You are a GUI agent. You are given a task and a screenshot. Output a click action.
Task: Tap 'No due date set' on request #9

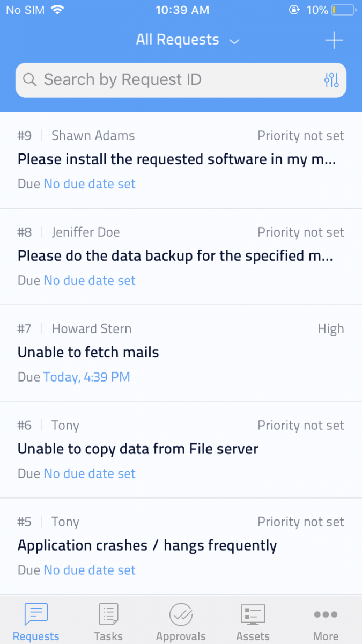(x=90, y=184)
